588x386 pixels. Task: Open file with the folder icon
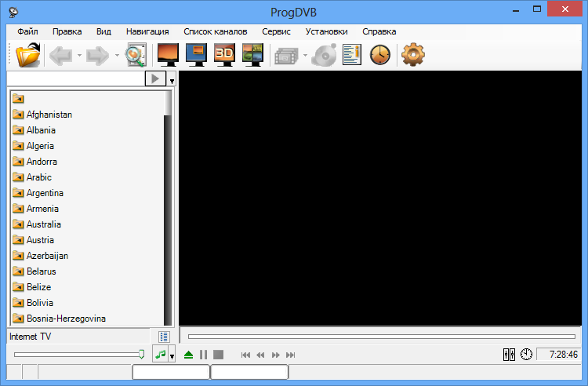pyautogui.click(x=28, y=55)
